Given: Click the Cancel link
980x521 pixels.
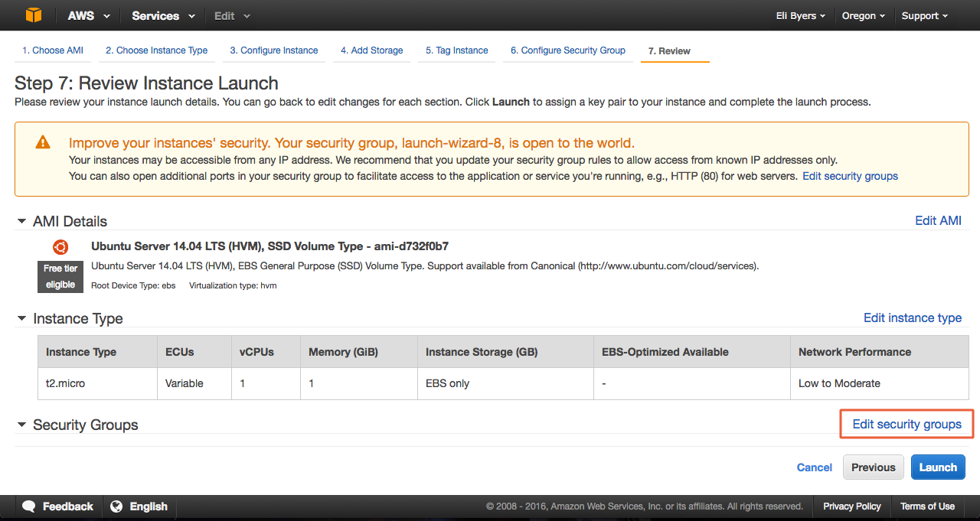Looking at the screenshot, I should pos(815,467).
